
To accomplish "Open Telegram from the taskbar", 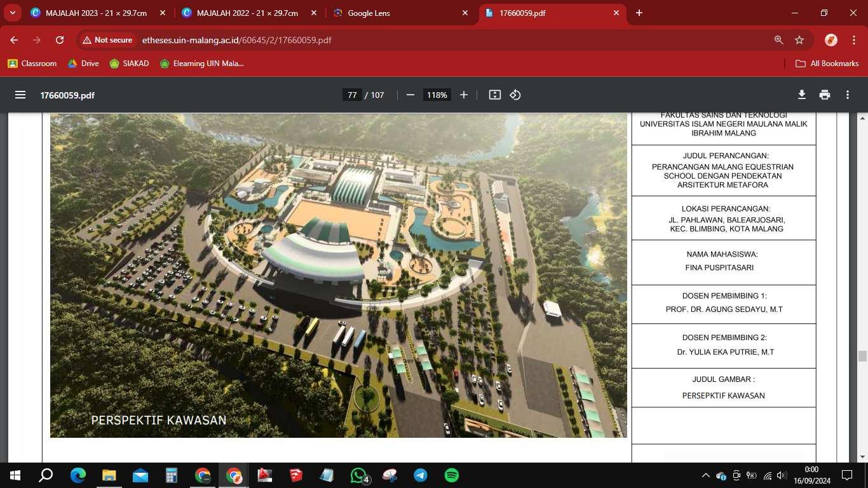I will pos(421,475).
